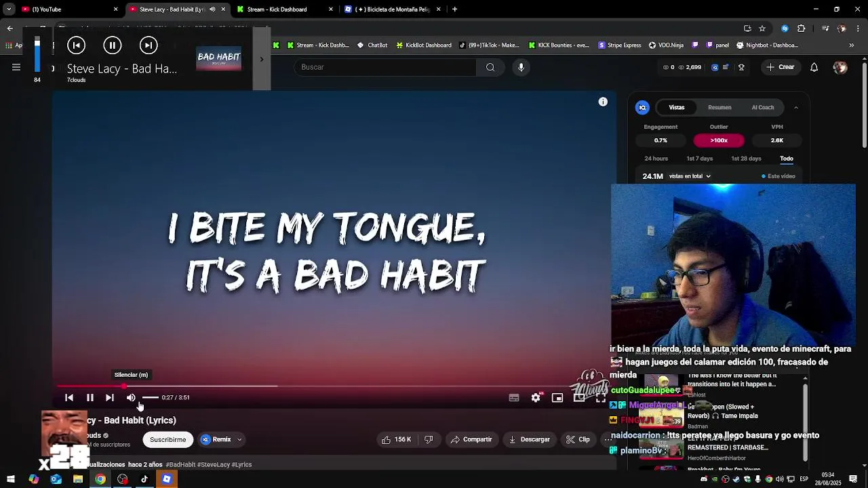Toggle the Este vídeo legend

click(778, 176)
